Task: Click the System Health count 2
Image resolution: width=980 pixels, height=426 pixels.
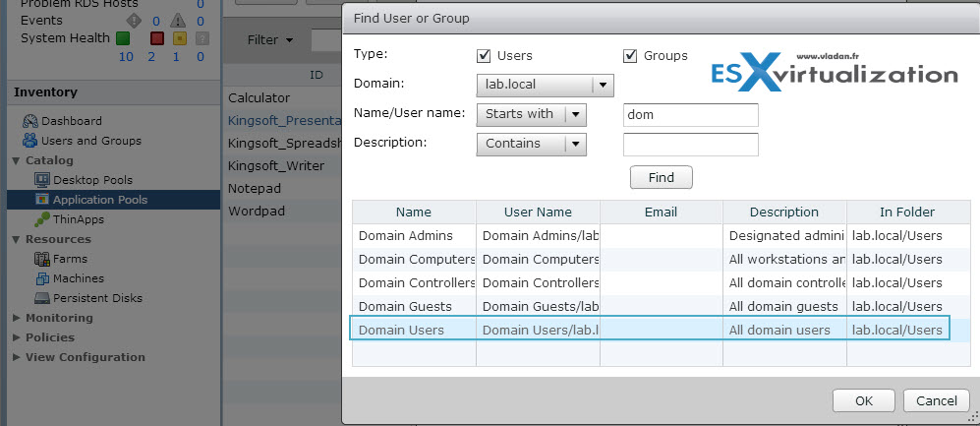Action: (151, 57)
